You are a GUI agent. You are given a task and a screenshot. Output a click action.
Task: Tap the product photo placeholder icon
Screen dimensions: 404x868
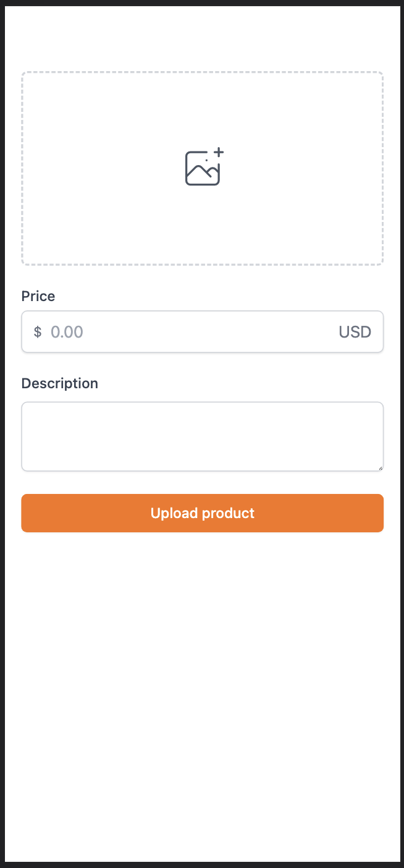pos(203,168)
